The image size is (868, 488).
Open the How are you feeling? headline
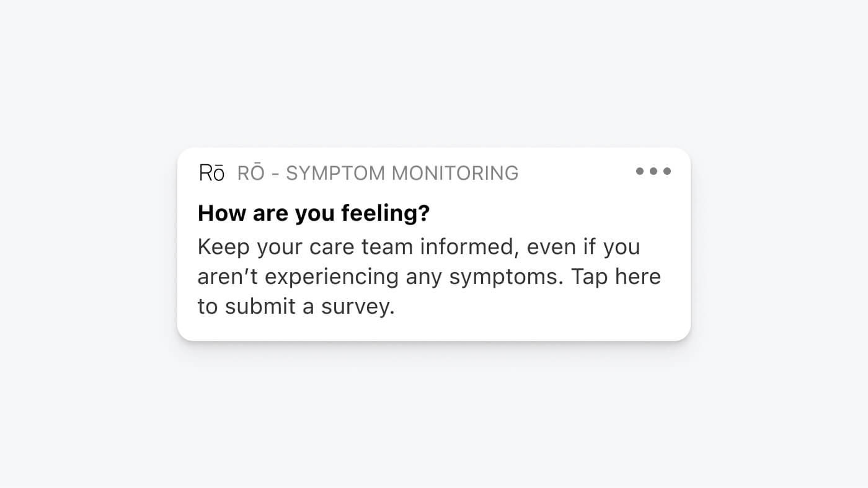[314, 213]
